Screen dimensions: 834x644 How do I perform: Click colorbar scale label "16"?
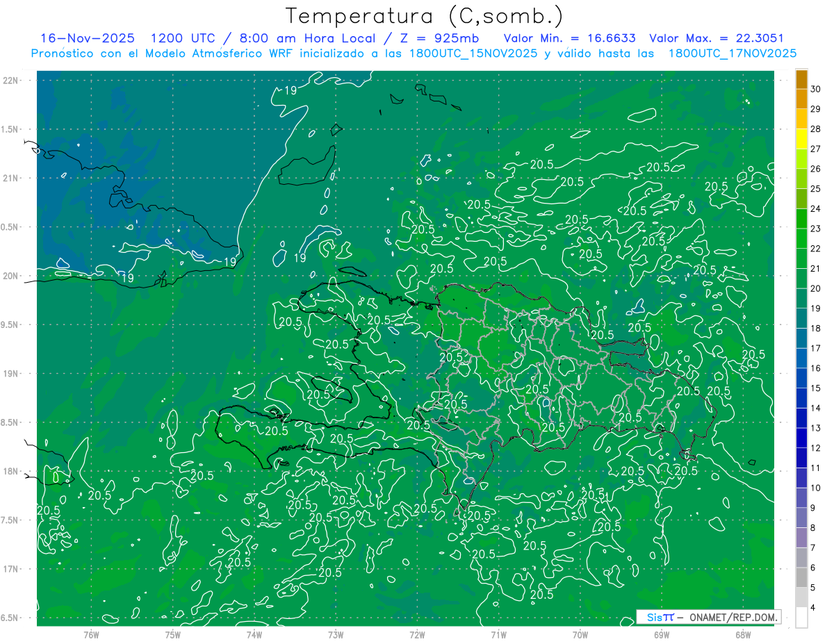click(816, 368)
